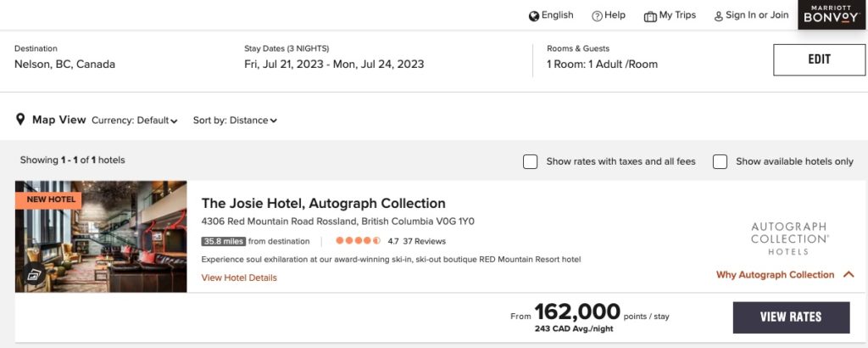Click the Map View pin icon
The width and height of the screenshot is (868, 348).
point(20,120)
